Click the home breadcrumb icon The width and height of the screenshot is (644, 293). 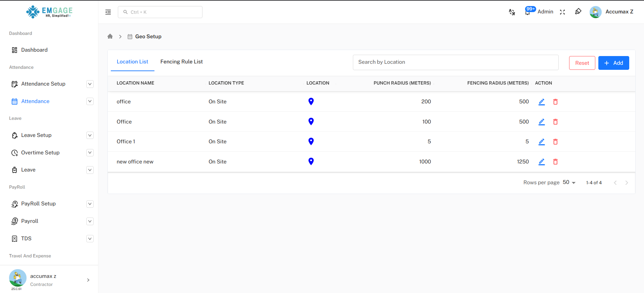point(110,36)
